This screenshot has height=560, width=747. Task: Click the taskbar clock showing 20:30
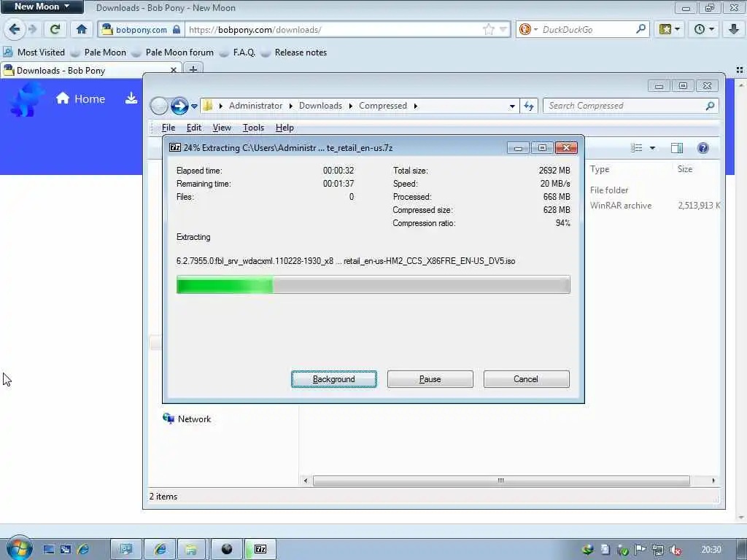[711, 550]
